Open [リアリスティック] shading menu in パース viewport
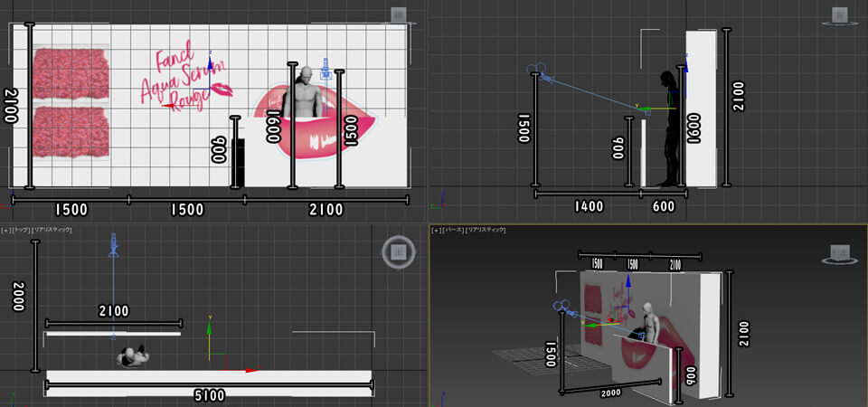 coord(485,229)
